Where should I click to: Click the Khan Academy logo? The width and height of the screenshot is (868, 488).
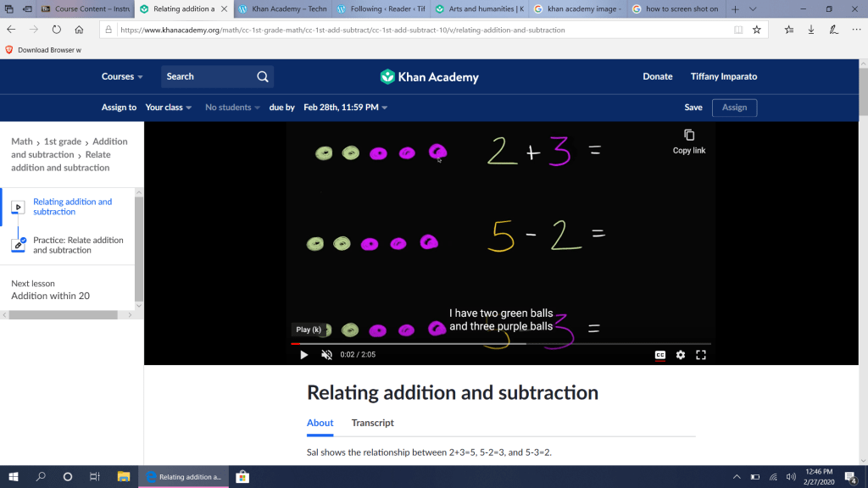(x=430, y=77)
